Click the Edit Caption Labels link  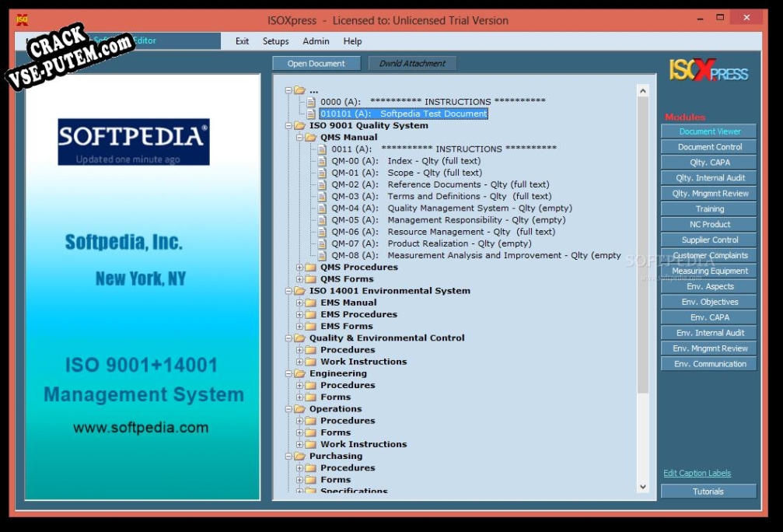[697, 473]
